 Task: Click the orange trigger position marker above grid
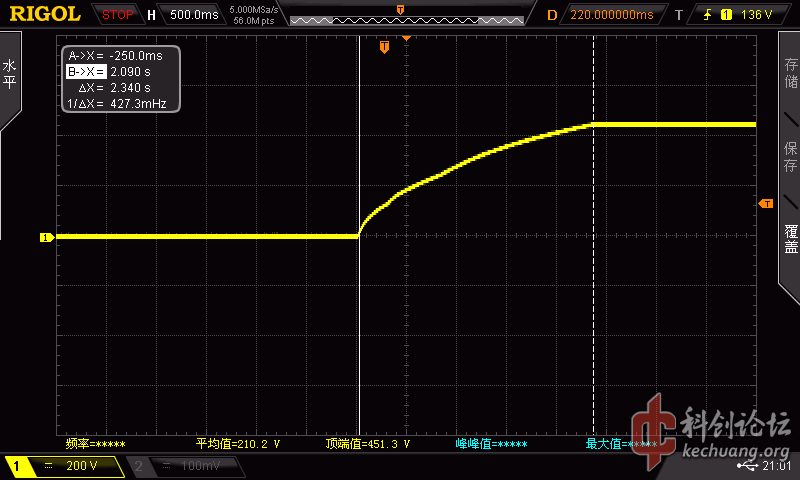coord(385,47)
